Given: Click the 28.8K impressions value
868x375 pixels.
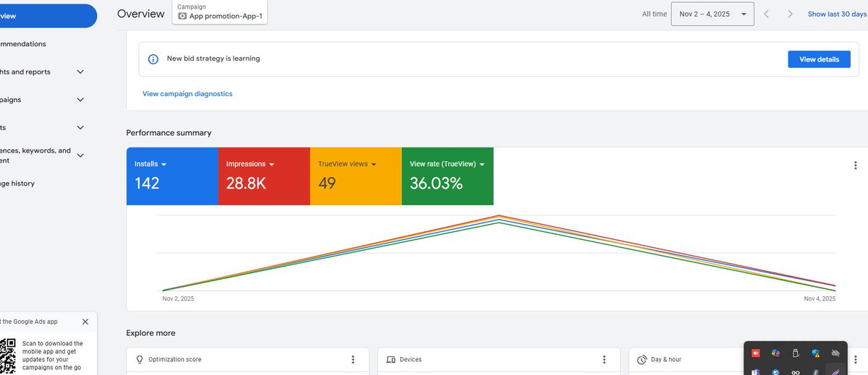Looking at the screenshot, I should [x=246, y=184].
